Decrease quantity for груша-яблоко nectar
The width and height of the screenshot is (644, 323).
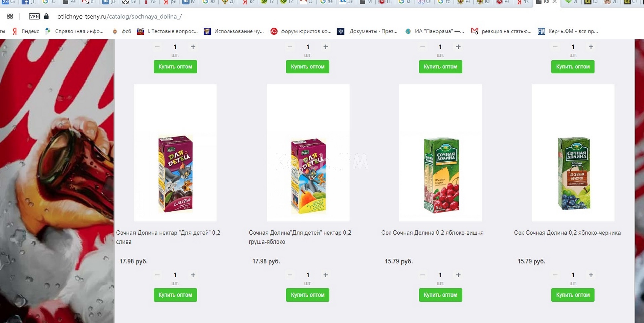click(290, 275)
